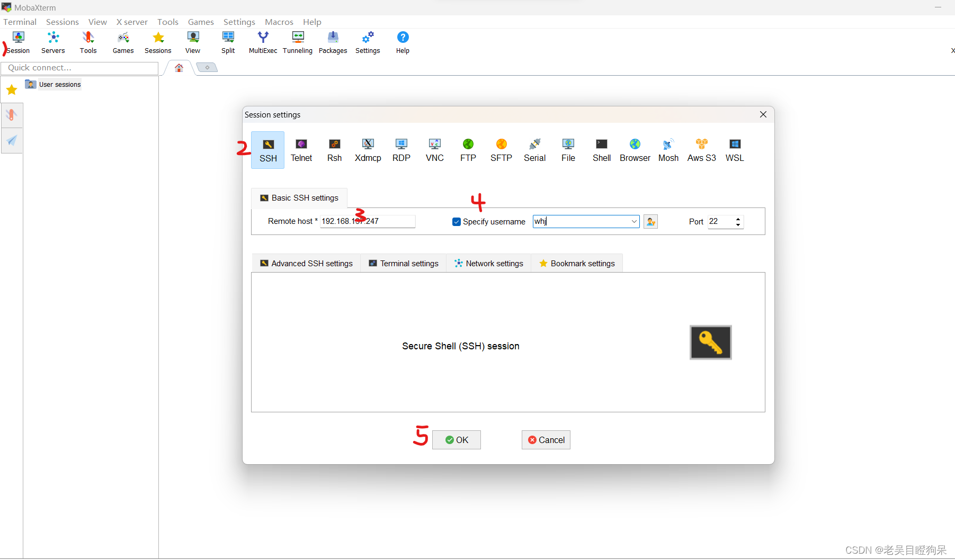Image resolution: width=955 pixels, height=560 pixels.
Task: Select Browser session type
Action: [x=635, y=150]
